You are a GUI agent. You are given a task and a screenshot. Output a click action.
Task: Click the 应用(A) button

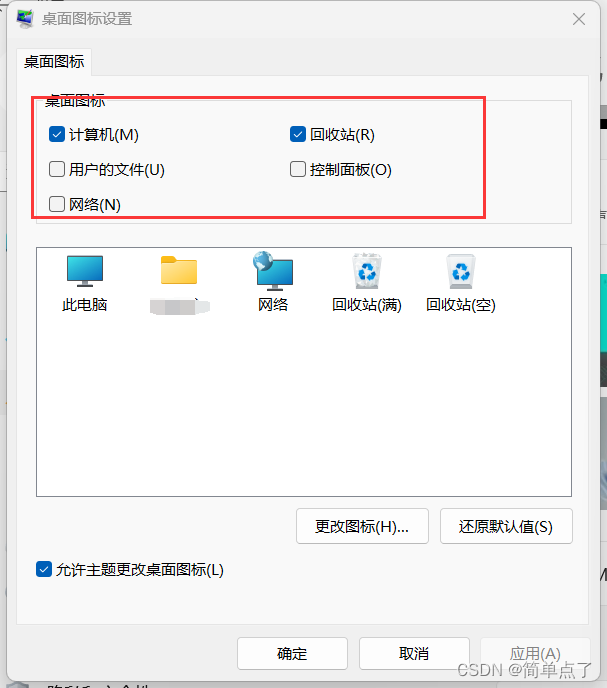point(535,653)
